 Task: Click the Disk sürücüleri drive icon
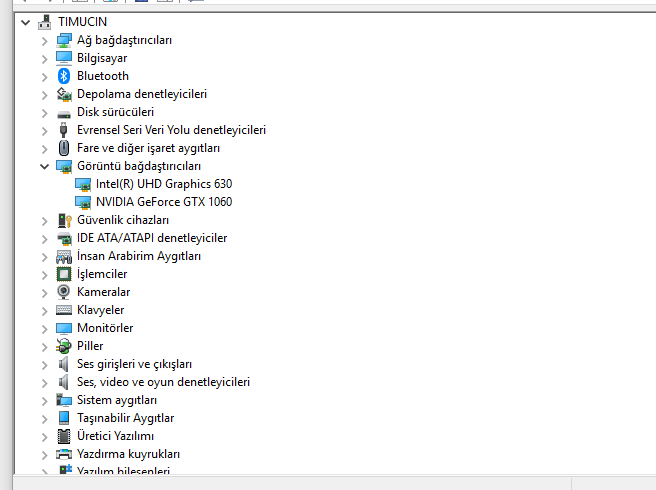pos(64,113)
